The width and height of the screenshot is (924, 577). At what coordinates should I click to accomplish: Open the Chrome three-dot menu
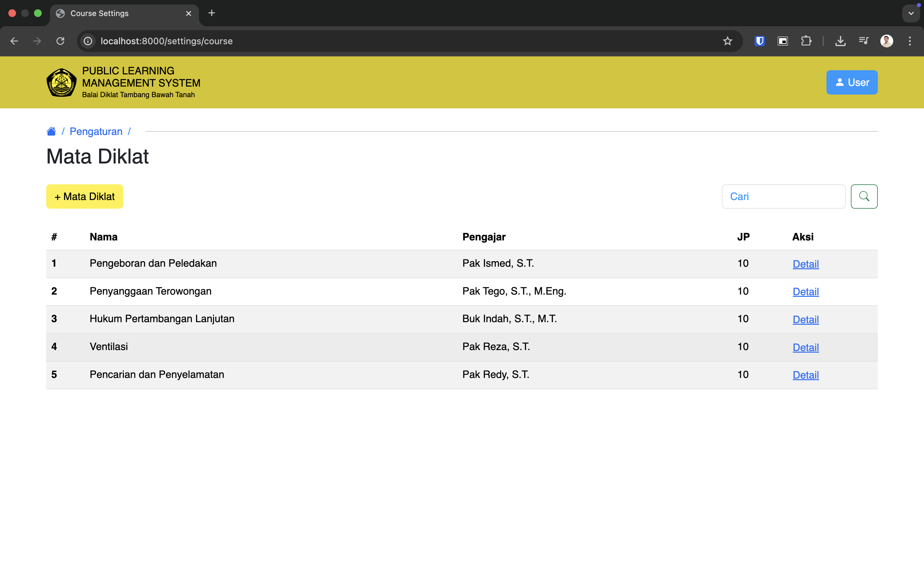click(910, 41)
